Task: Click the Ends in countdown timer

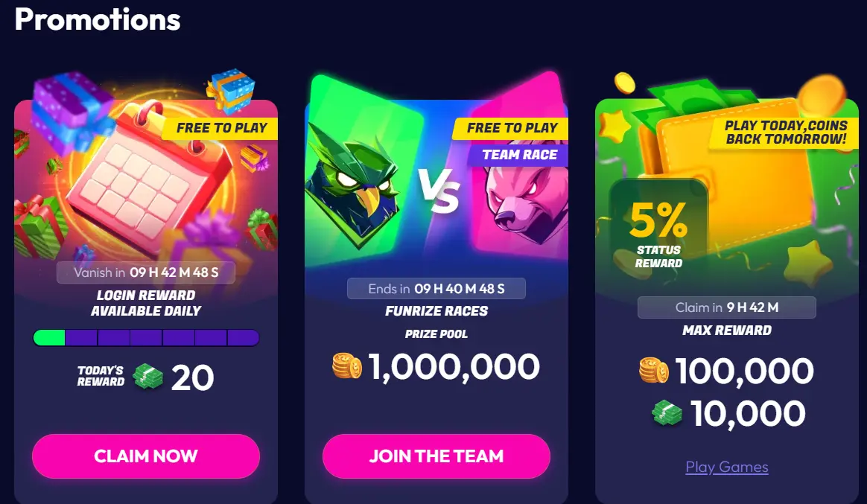Action: pyautogui.click(x=436, y=288)
